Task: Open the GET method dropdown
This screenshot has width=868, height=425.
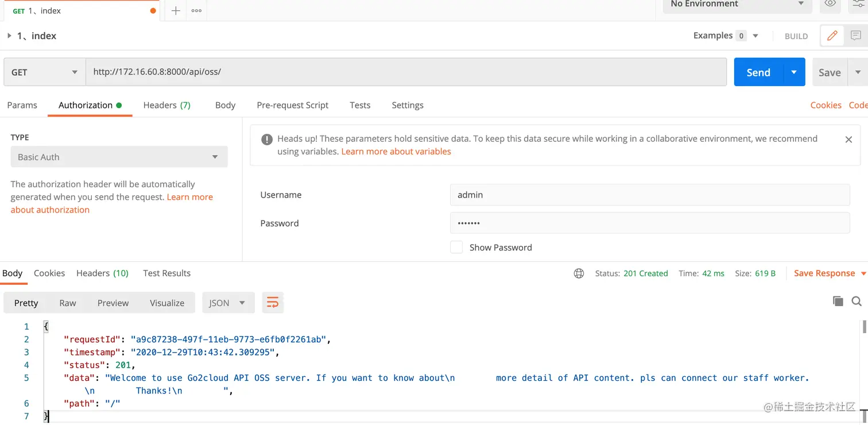Action: [x=45, y=72]
